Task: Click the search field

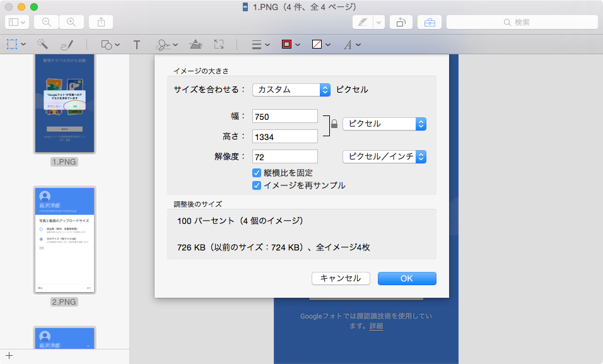Action: pos(522,22)
